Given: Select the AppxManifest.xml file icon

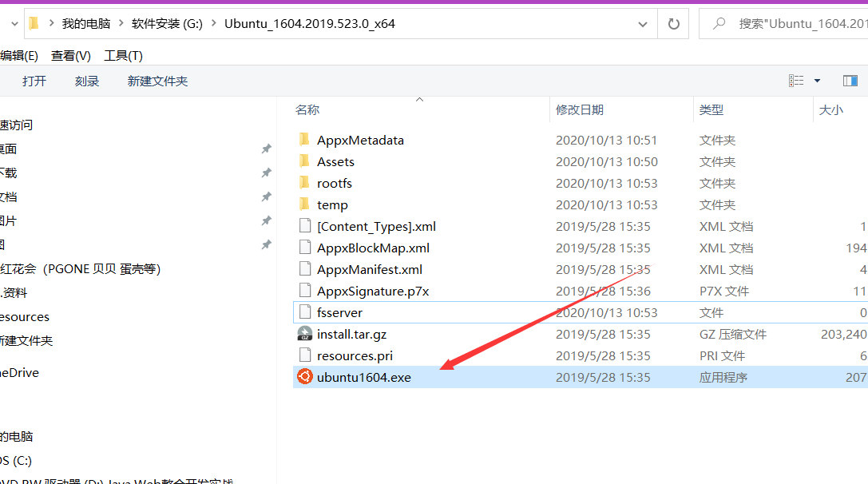Looking at the screenshot, I should (x=304, y=268).
